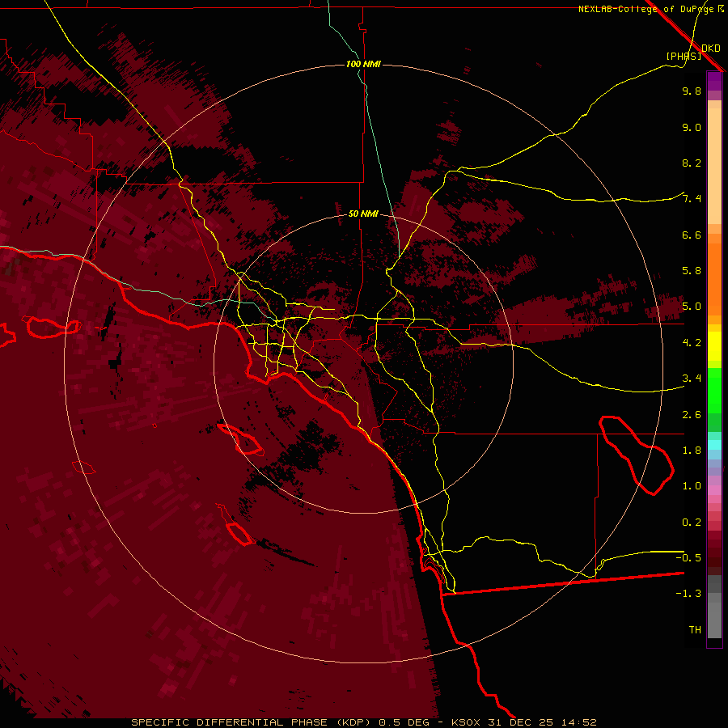This screenshot has height=728, width=728.
Task: Pick the bright green segment of the color bar
Action: (714, 391)
